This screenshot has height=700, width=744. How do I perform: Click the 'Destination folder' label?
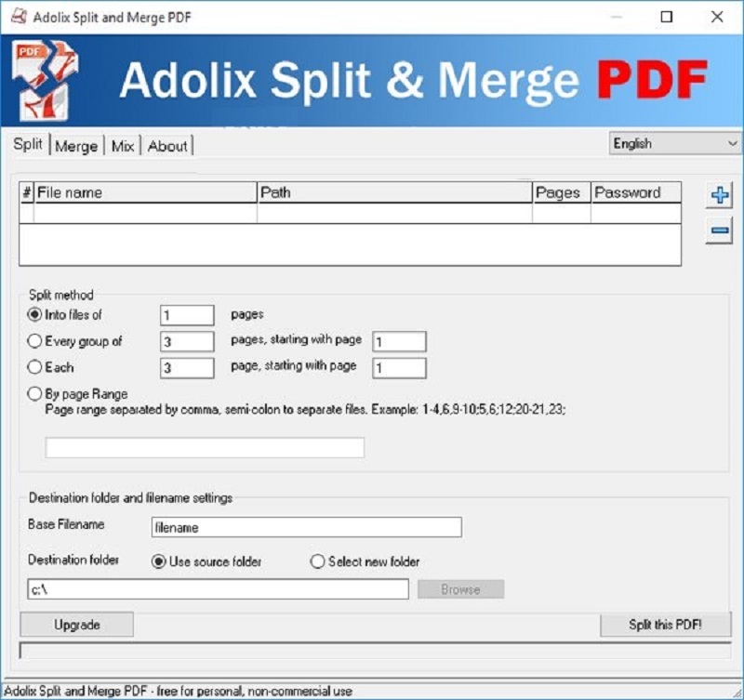73,561
